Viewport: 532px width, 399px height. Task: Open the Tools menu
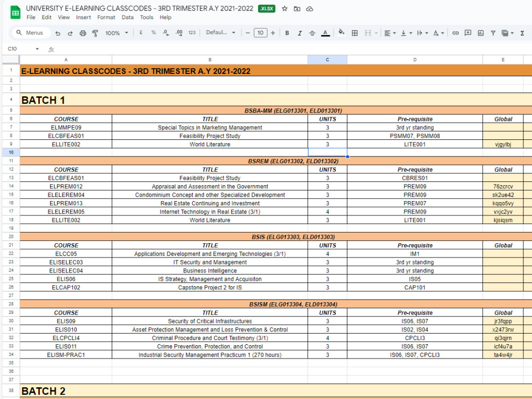147,18
